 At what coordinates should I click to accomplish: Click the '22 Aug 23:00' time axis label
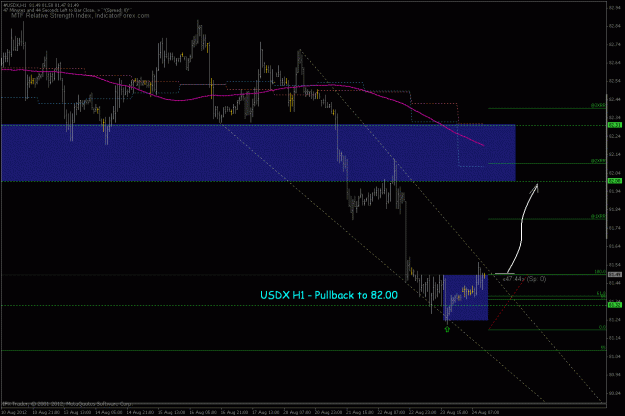coord(423,412)
